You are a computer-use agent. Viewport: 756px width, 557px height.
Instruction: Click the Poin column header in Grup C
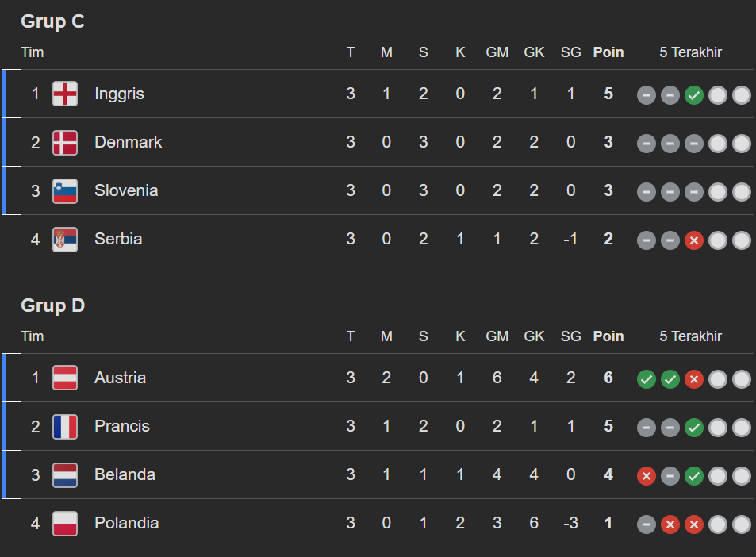[608, 52]
